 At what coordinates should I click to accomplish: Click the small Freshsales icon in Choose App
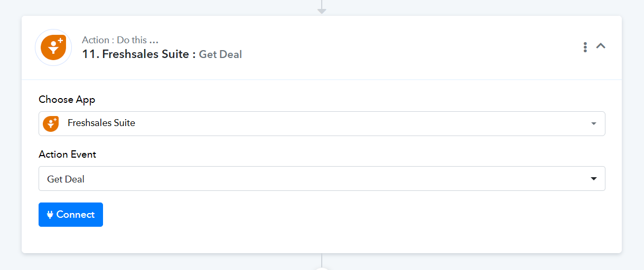[51, 123]
